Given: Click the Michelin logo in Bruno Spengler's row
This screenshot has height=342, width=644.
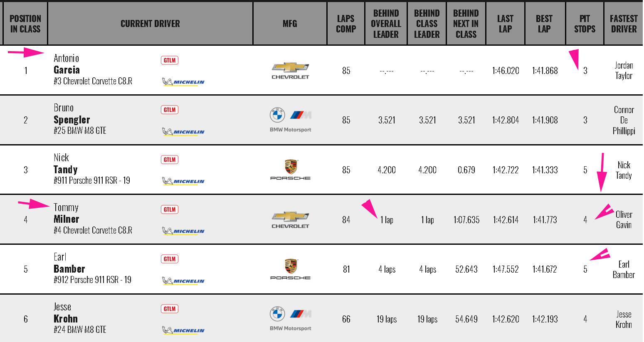Looking at the screenshot, I should 183,132.
